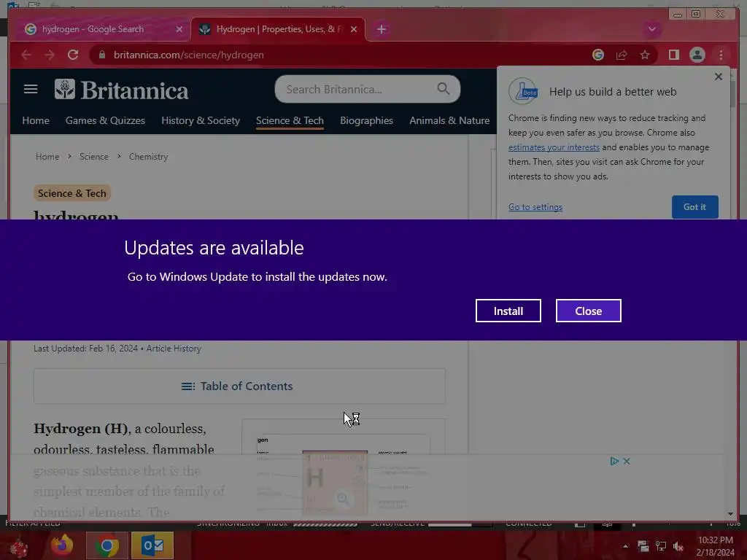Click Science breadcrumb link

click(x=94, y=157)
